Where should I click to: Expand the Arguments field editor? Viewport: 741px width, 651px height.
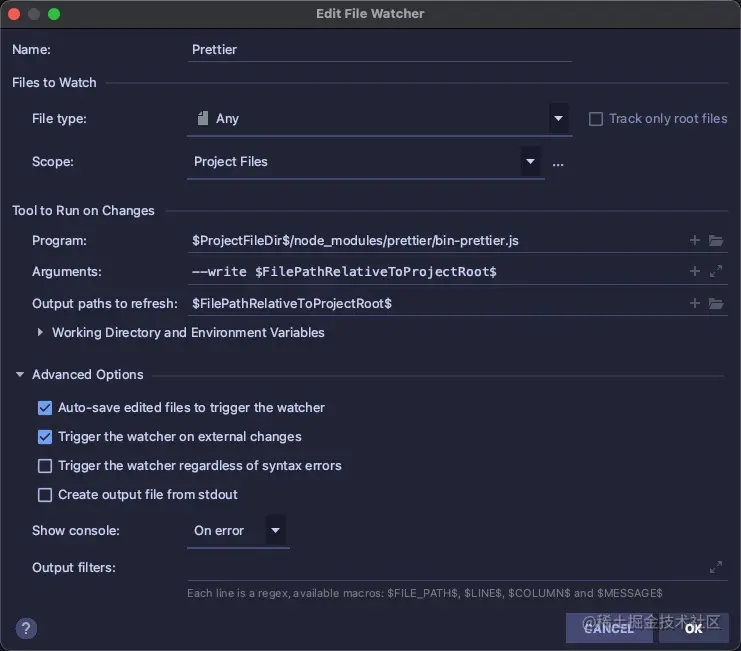point(715,271)
